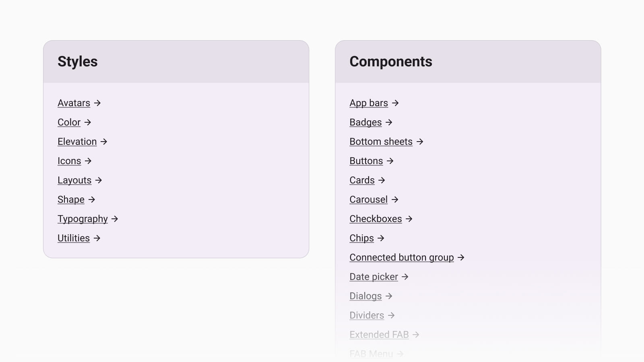Click the arrow icon after Bottom sheets
Image resolution: width=644 pixels, height=362 pixels.
click(420, 142)
